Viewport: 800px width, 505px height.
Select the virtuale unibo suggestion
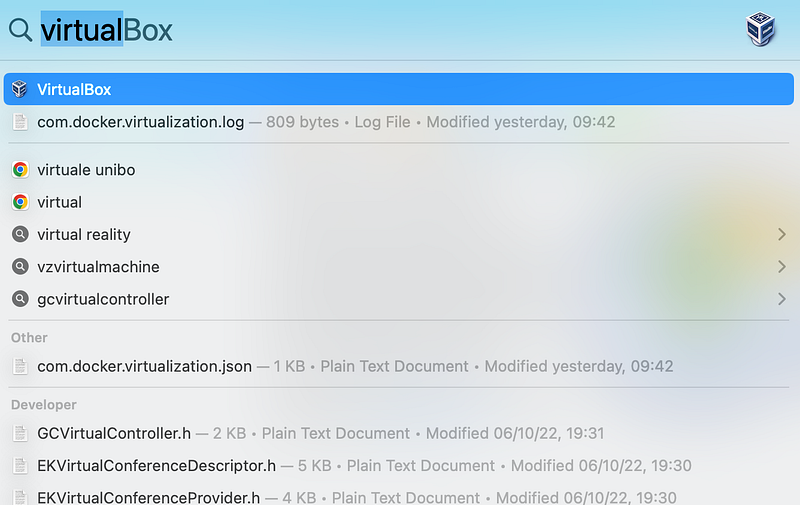pyautogui.click(x=398, y=169)
